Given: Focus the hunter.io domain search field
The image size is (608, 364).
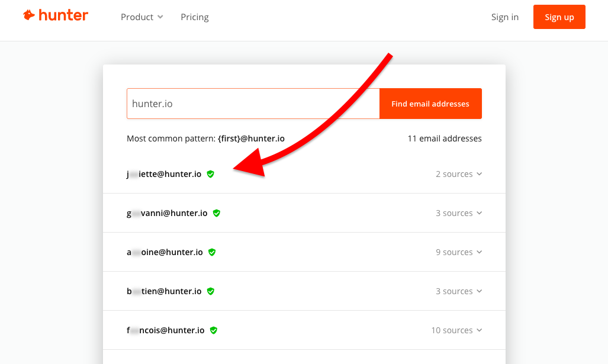Looking at the screenshot, I should [x=253, y=104].
